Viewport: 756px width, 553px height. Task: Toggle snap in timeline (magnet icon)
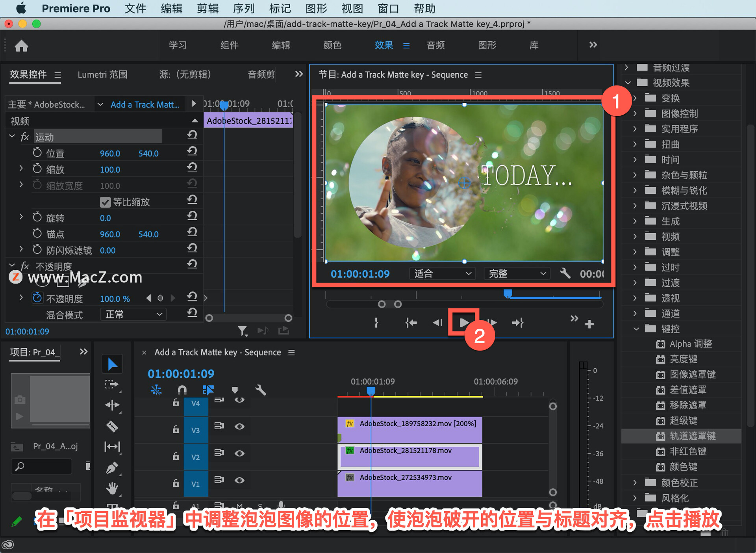(x=182, y=390)
